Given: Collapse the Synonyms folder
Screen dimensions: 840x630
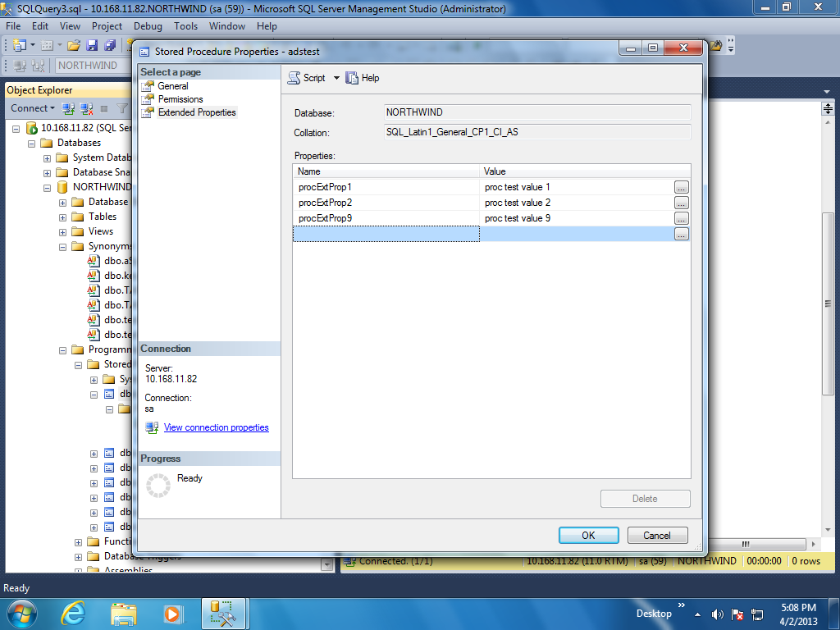Looking at the screenshot, I should pos(62,247).
